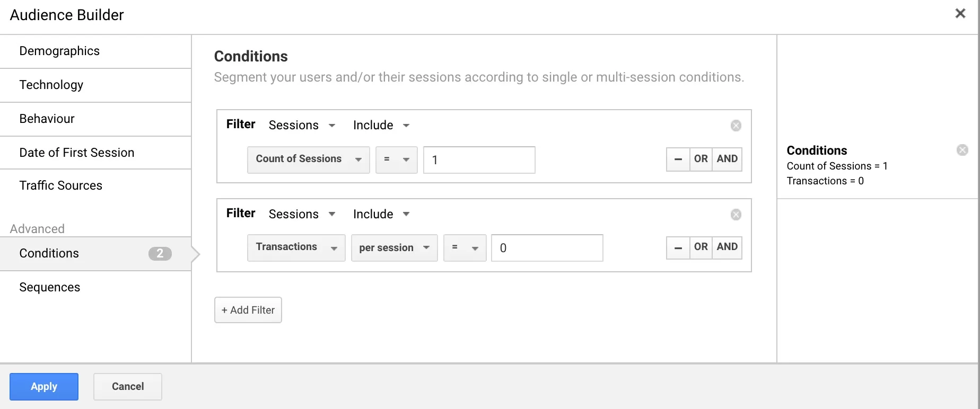The image size is (980, 409).
Task: Click the + Add Filter button
Action: point(248,310)
